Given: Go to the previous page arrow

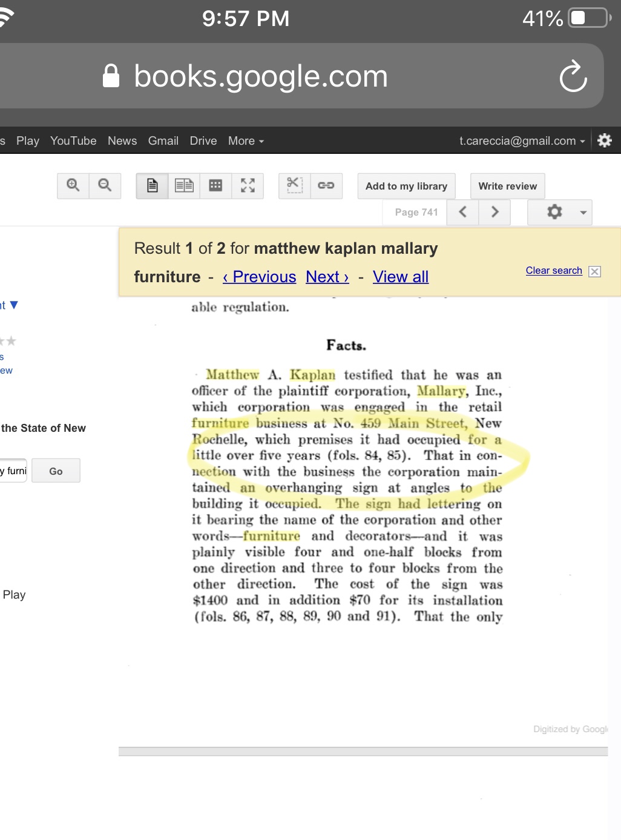Looking at the screenshot, I should click(463, 212).
